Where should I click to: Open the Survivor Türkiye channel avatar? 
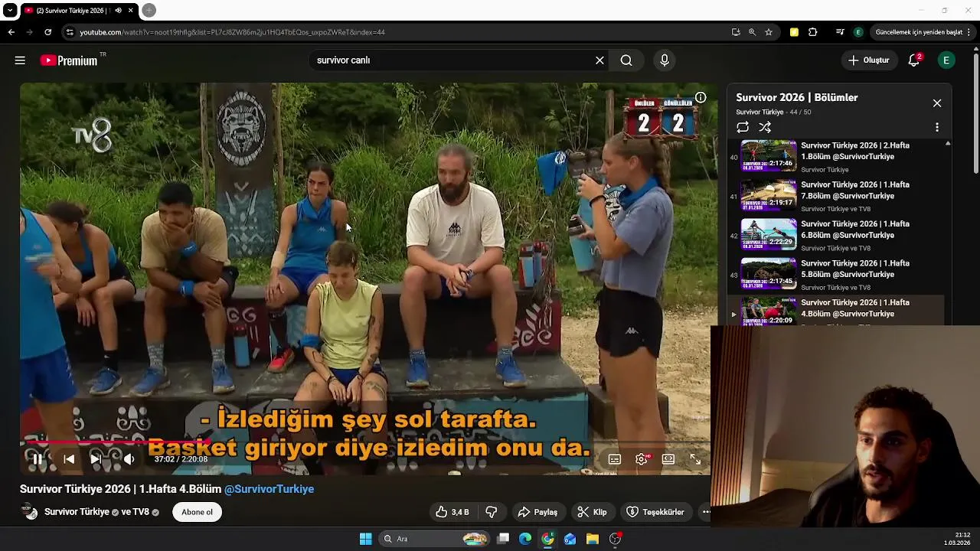[x=30, y=512]
